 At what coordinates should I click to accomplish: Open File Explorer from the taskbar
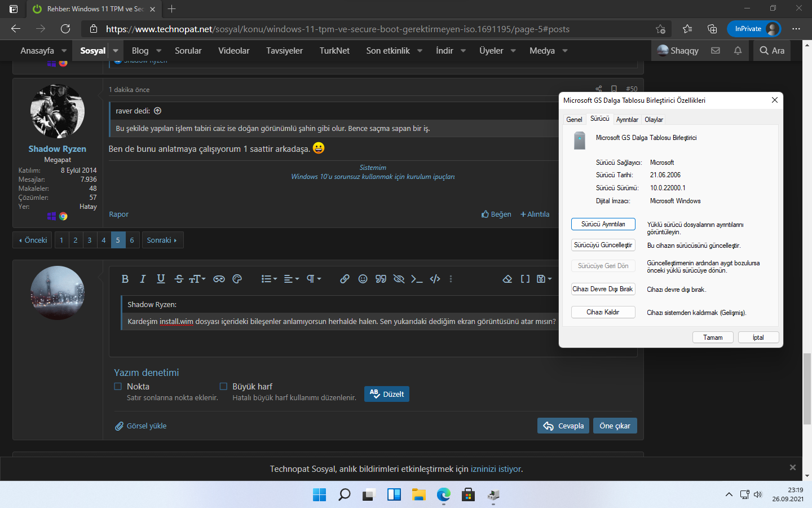click(418, 495)
